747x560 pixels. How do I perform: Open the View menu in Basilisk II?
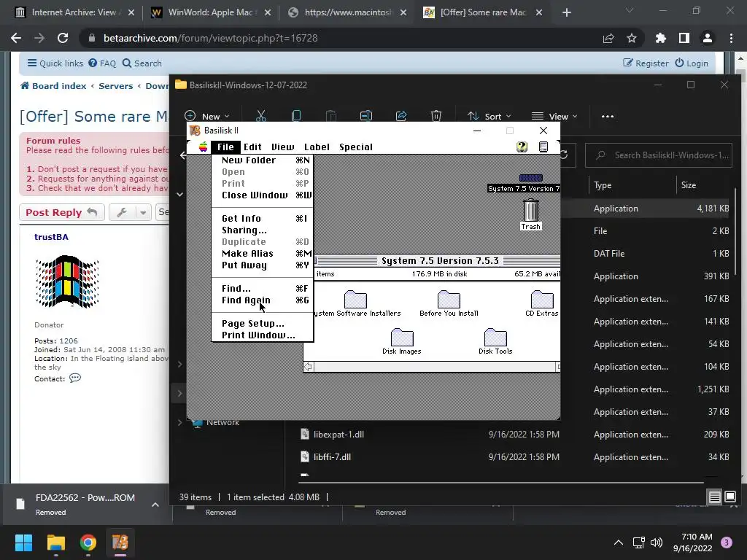pos(282,147)
